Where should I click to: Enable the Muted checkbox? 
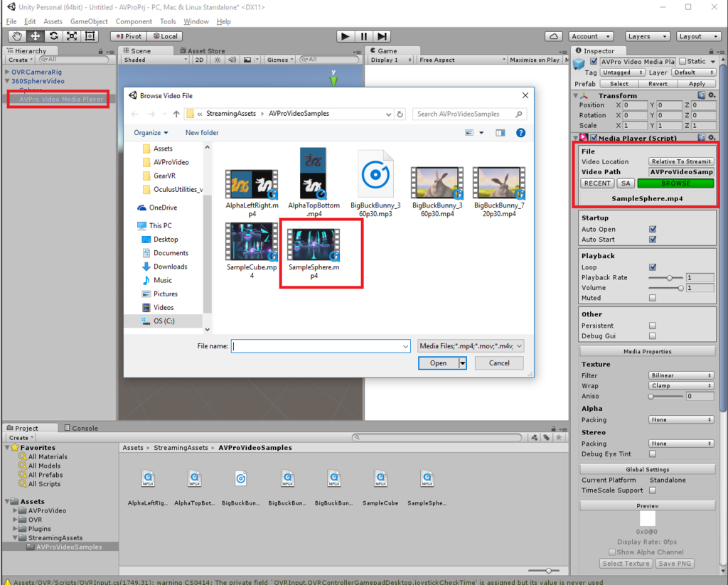click(653, 298)
